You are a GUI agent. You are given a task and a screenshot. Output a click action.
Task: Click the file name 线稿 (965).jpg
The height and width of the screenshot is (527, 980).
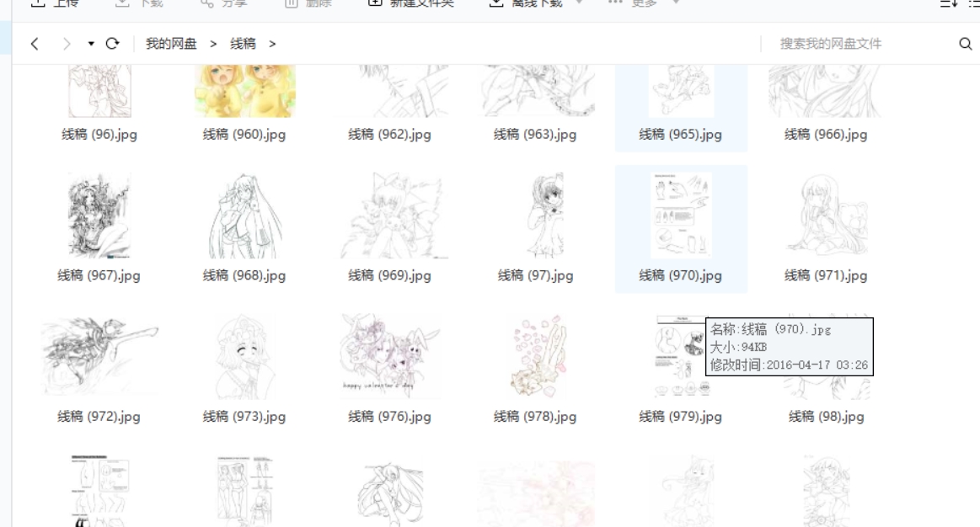click(681, 134)
